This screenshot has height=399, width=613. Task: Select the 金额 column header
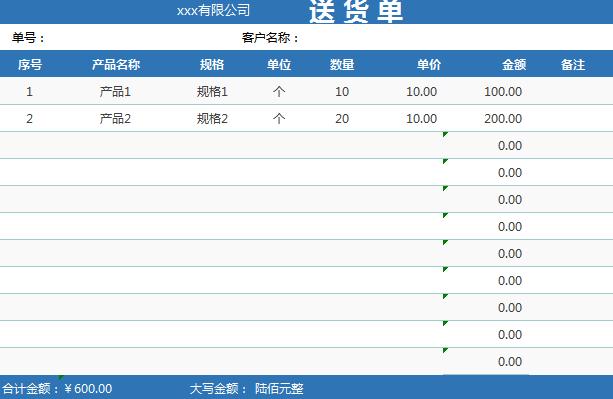pos(514,64)
